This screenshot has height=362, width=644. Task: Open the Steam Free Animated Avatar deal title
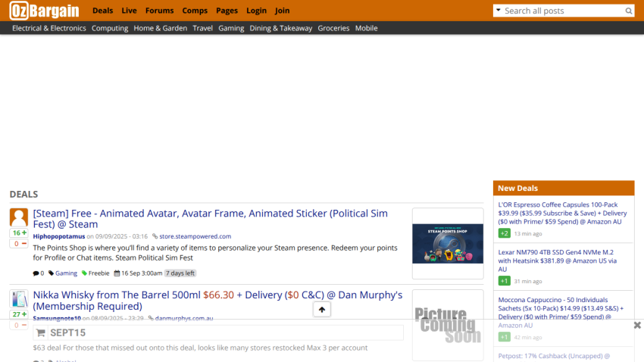click(211, 219)
